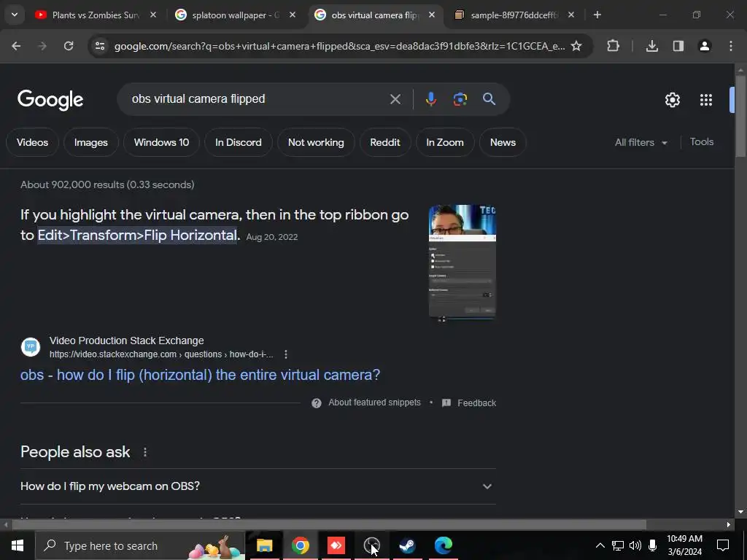Expand the All filters dropdown
The image size is (747, 560).
(x=640, y=142)
